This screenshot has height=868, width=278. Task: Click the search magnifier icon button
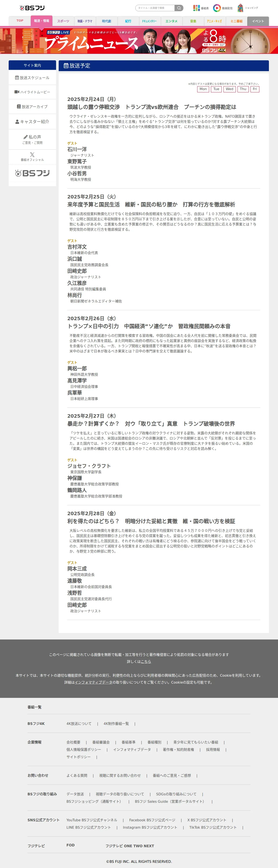(179, 8)
